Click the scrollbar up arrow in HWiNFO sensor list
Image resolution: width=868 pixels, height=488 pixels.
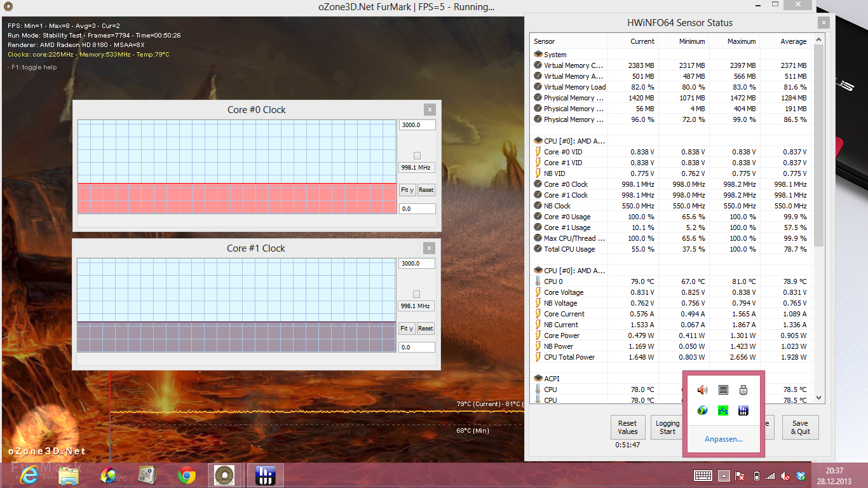click(818, 41)
